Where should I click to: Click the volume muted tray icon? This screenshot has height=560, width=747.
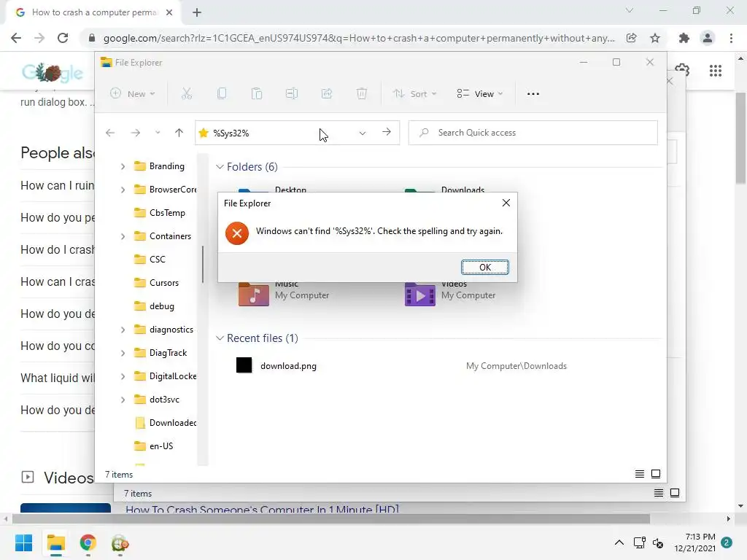658,542
